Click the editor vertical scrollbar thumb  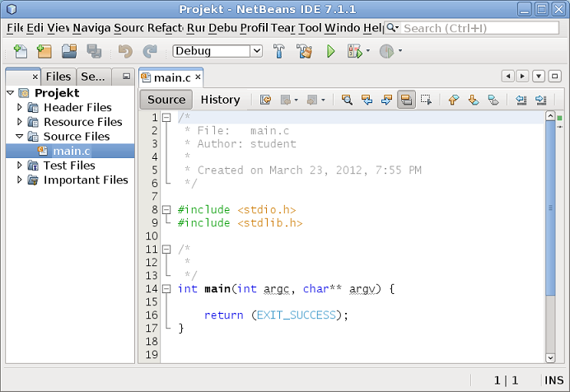[550, 208]
